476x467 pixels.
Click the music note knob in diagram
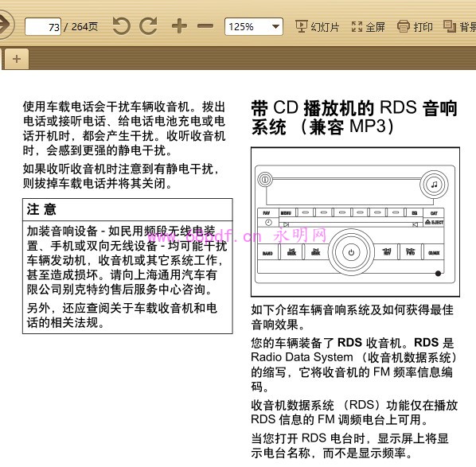pos(434,185)
